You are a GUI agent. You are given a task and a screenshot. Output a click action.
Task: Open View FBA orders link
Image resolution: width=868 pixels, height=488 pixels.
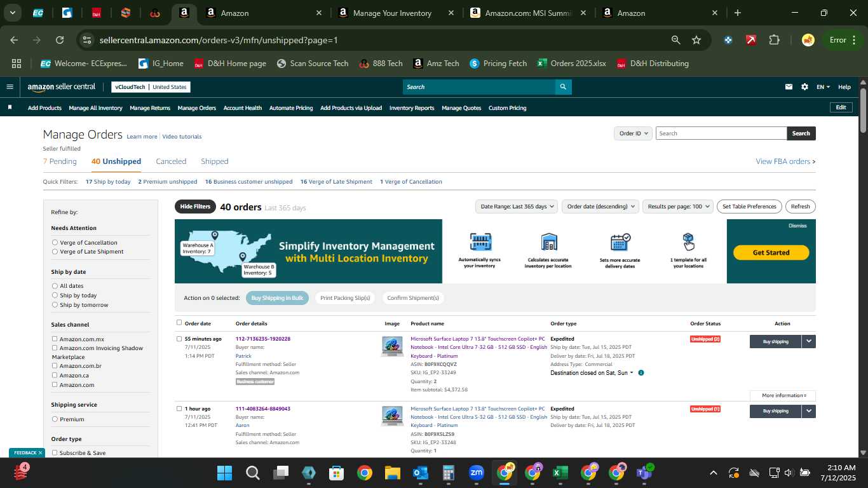click(x=785, y=161)
